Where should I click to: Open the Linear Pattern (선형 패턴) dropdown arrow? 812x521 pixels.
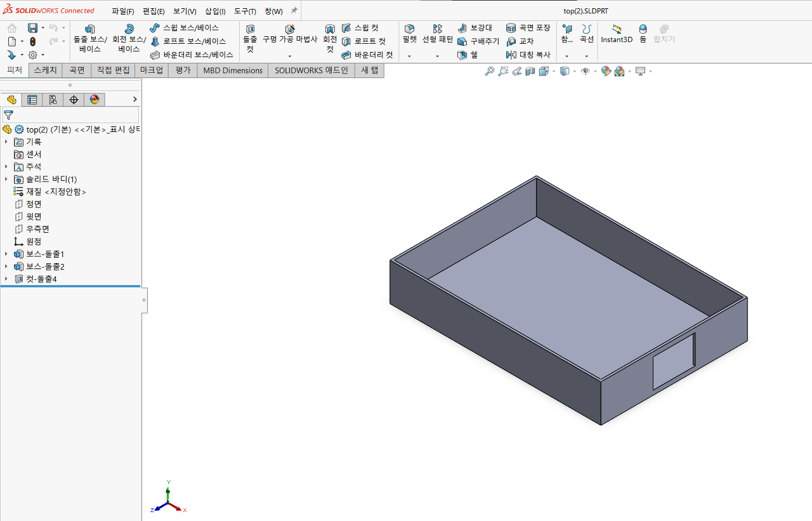(x=438, y=56)
